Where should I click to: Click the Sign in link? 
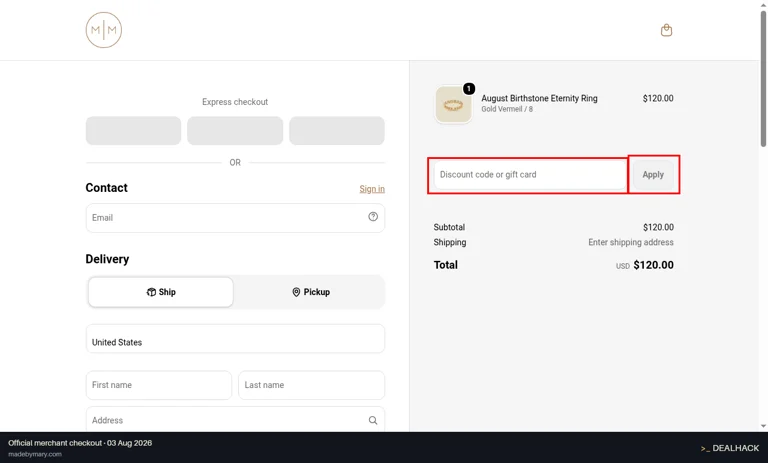tap(372, 189)
